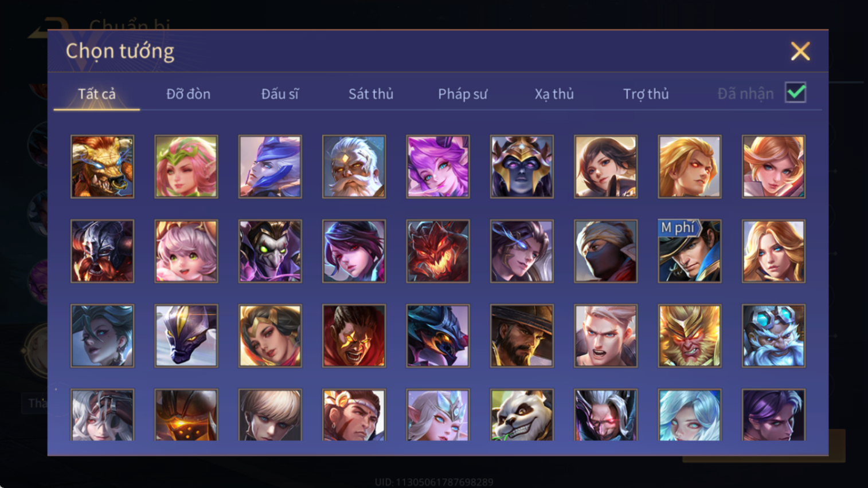Pick the Monkey King hero with golden fur
Image resolution: width=868 pixels, height=488 pixels.
tap(690, 336)
